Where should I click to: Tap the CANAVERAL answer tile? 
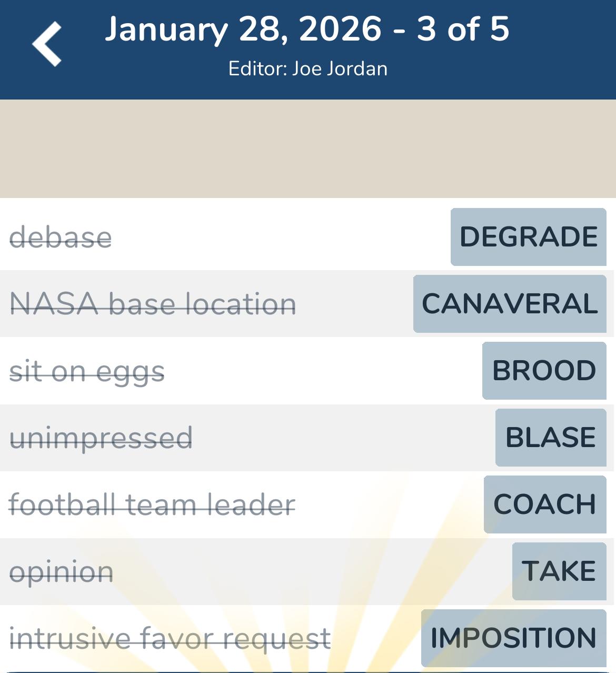tap(510, 304)
